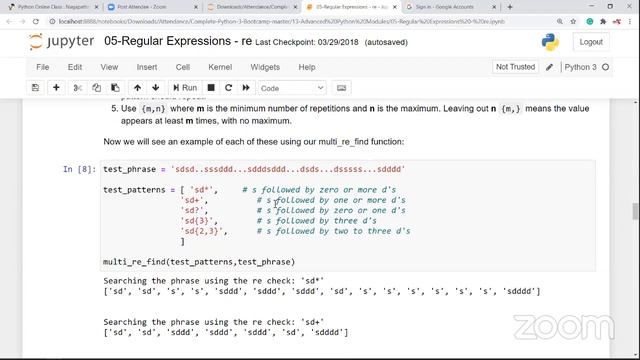The image size is (640, 360).
Task: Switch to Sign in - Google Accounts tab
Action: tap(451, 7)
